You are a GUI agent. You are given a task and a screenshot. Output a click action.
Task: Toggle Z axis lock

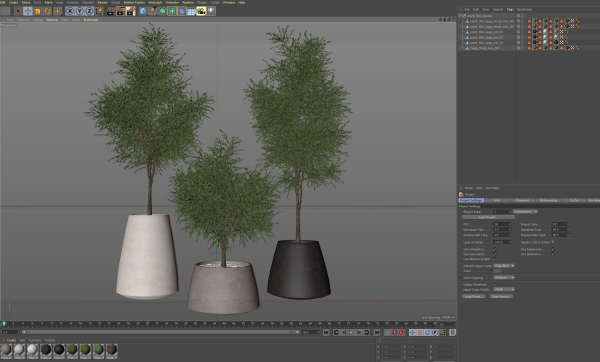pyautogui.click(x=89, y=11)
